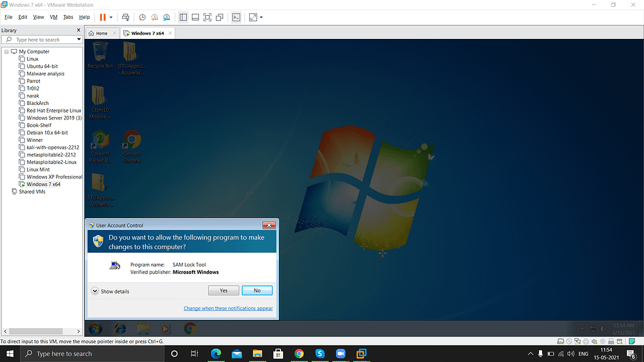
Task: Open the Help menu
Action: pyautogui.click(x=84, y=17)
